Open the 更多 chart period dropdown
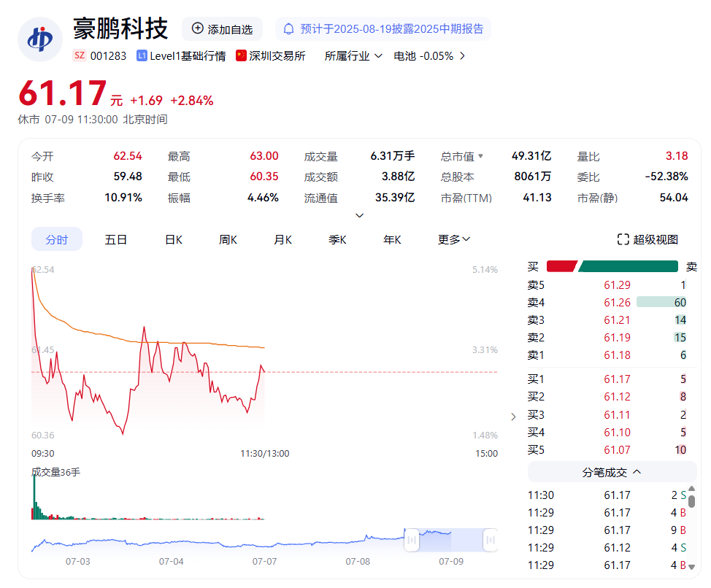This screenshot has width=711, height=588. pos(454,239)
